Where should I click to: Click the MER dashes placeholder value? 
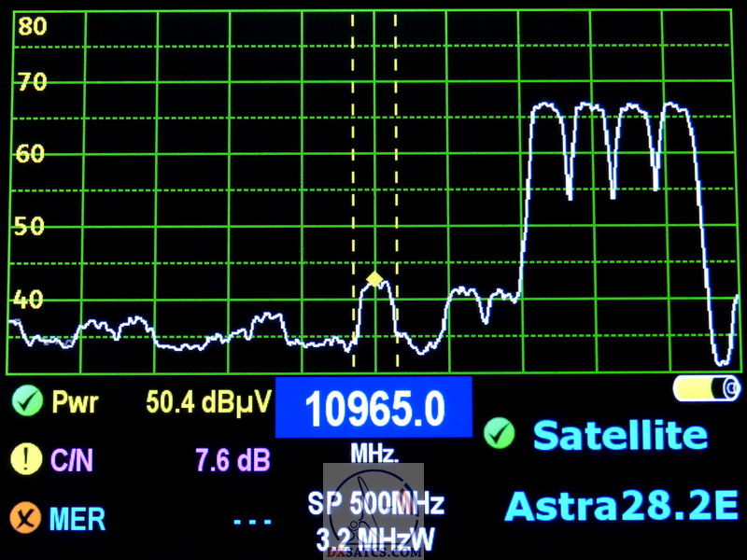pos(252,520)
